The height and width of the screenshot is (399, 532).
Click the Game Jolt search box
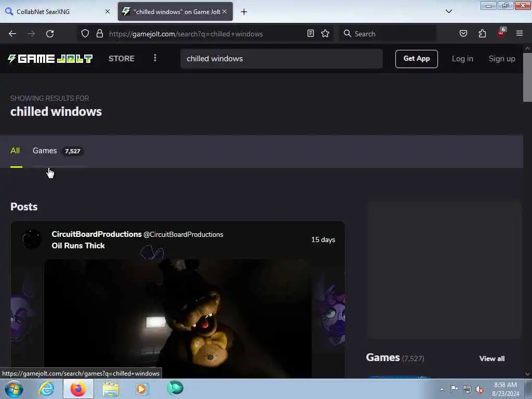(282, 59)
